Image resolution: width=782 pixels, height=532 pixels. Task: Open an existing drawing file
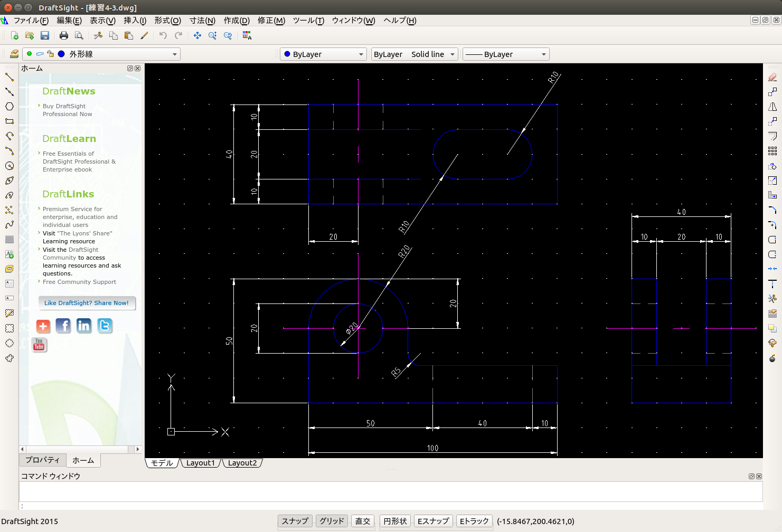[30, 35]
